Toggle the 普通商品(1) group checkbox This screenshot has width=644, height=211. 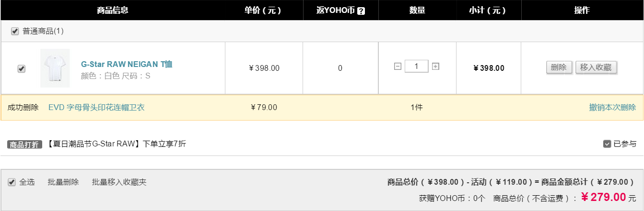tap(15, 31)
